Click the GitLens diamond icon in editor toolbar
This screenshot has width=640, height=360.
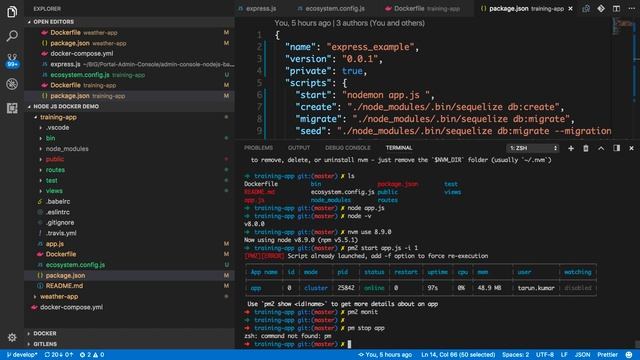point(601,8)
